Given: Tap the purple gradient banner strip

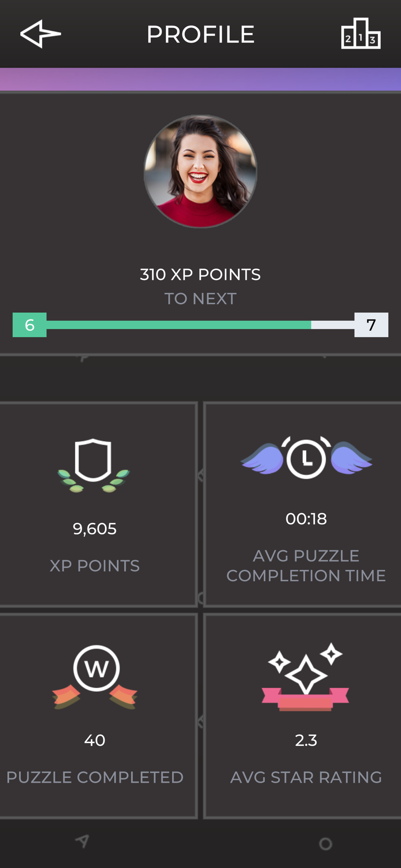Looking at the screenshot, I should pos(200,79).
